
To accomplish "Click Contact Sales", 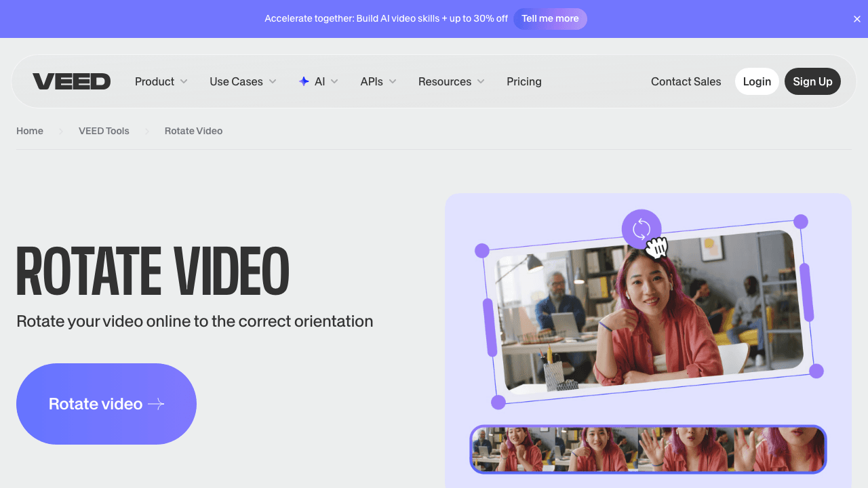I will [686, 81].
